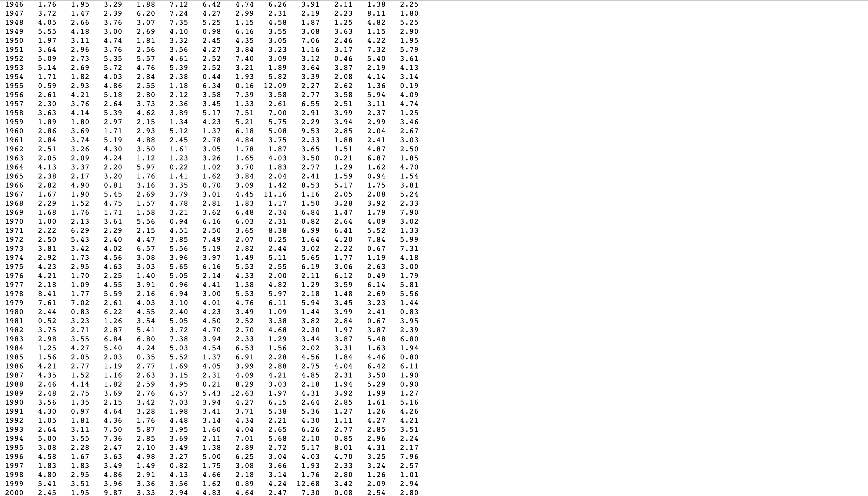
Task: Click the 1946 first row entry
Action: [18, 5]
